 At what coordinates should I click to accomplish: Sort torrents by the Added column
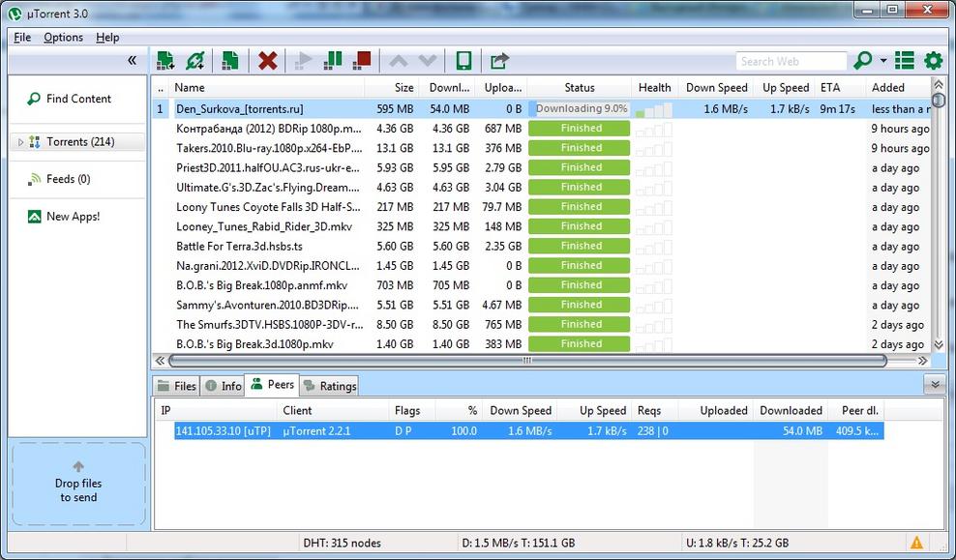click(x=899, y=88)
